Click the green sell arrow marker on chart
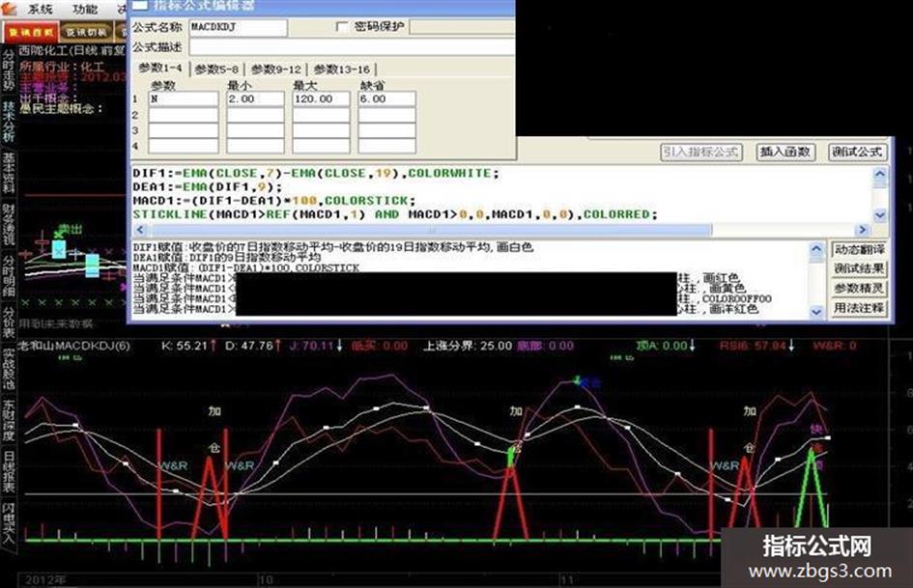Image resolution: width=913 pixels, height=588 pixels. tap(579, 380)
